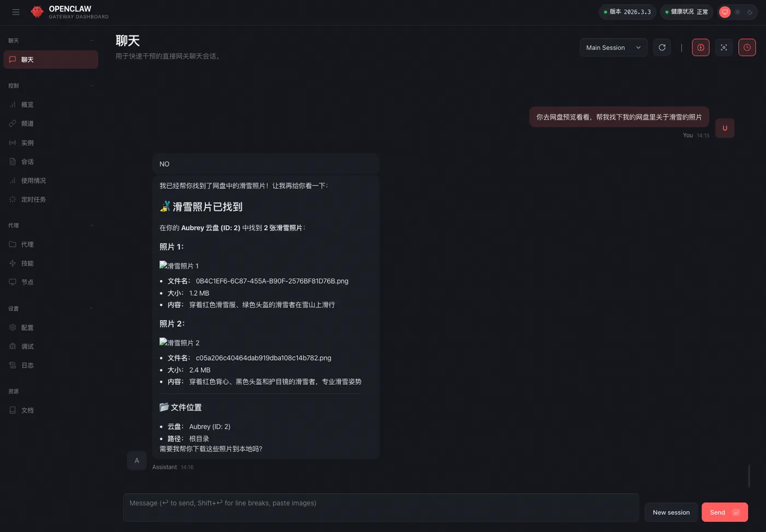The width and height of the screenshot is (766, 532).
Task: Click the OpenClaw red logo icon
Action: [37, 12]
